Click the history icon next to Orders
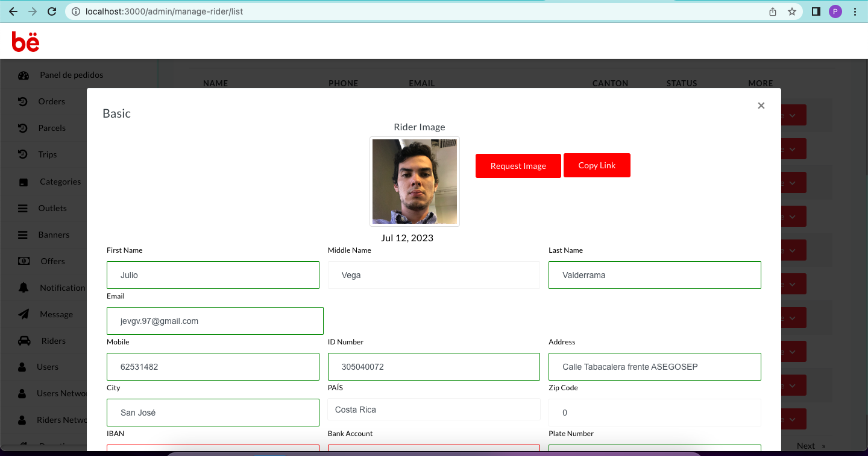The height and width of the screenshot is (456, 868). [x=23, y=101]
